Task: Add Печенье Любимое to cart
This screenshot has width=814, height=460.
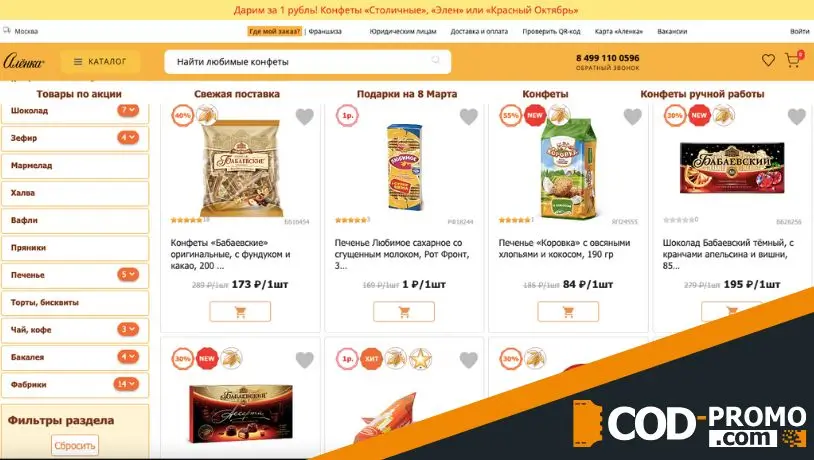Action: tap(404, 312)
